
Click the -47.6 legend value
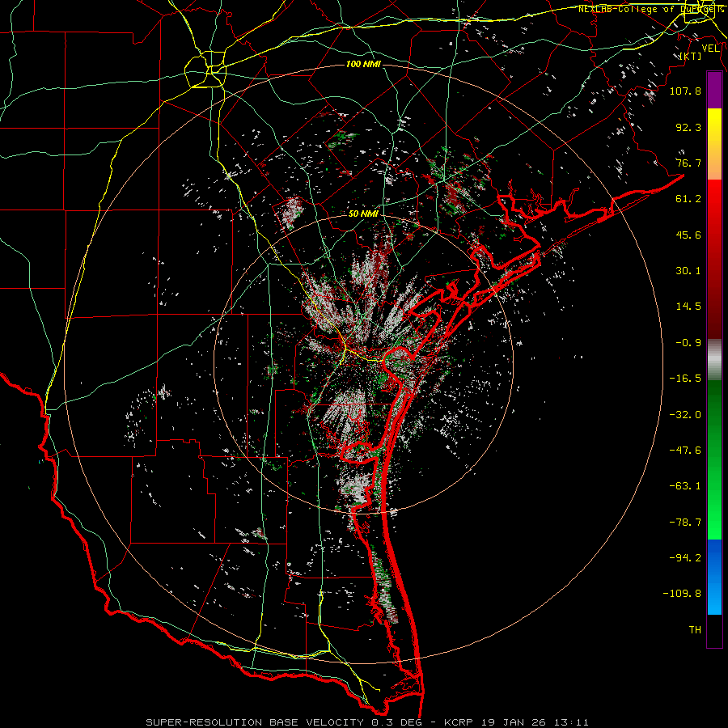pyautogui.click(x=685, y=451)
